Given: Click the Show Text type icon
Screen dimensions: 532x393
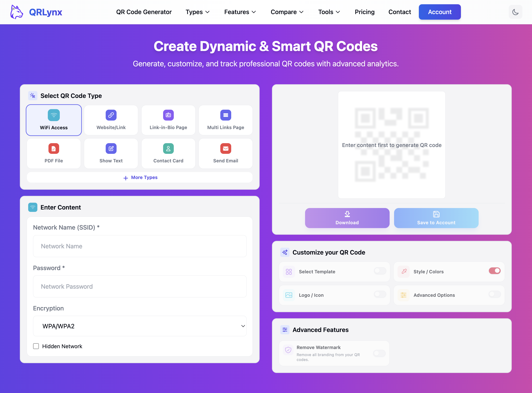Looking at the screenshot, I should click(x=111, y=148).
